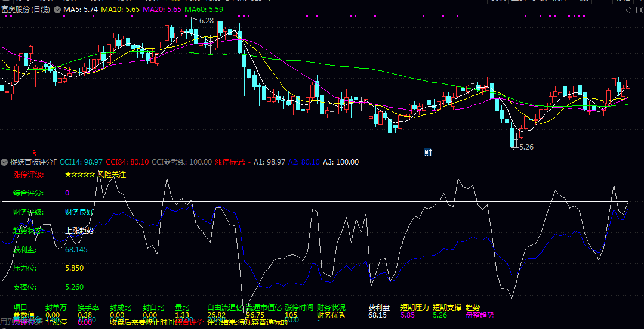Click the 上涨趋势 value
644x329 pixels.
point(79,231)
